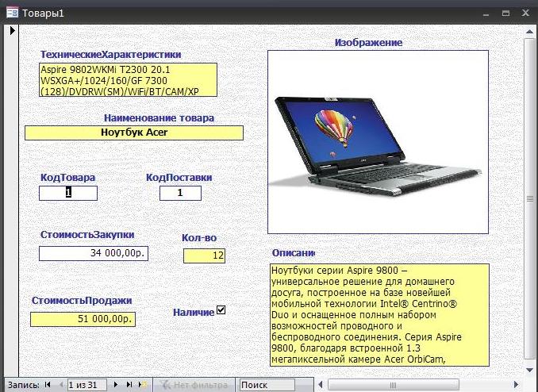Click the 'КодПоставки' label
Viewport: 538px width, 392px height.
click(179, 178)
